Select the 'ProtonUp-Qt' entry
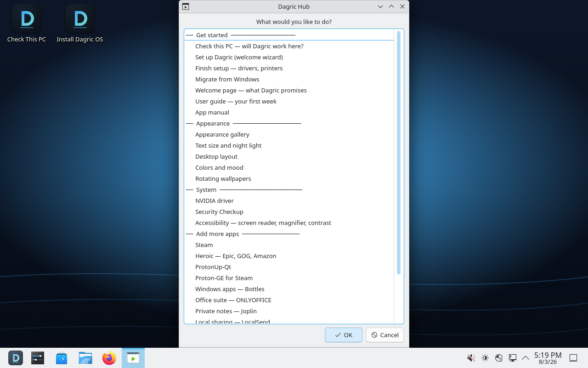This screenshot has width=588, height=368. [x=289, y=267]
